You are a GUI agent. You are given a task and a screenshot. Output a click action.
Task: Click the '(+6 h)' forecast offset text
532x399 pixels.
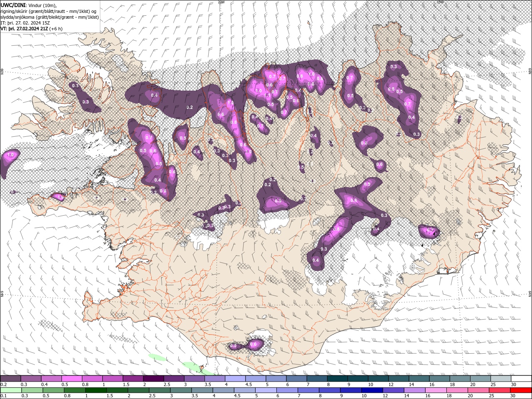coord(56,29)
